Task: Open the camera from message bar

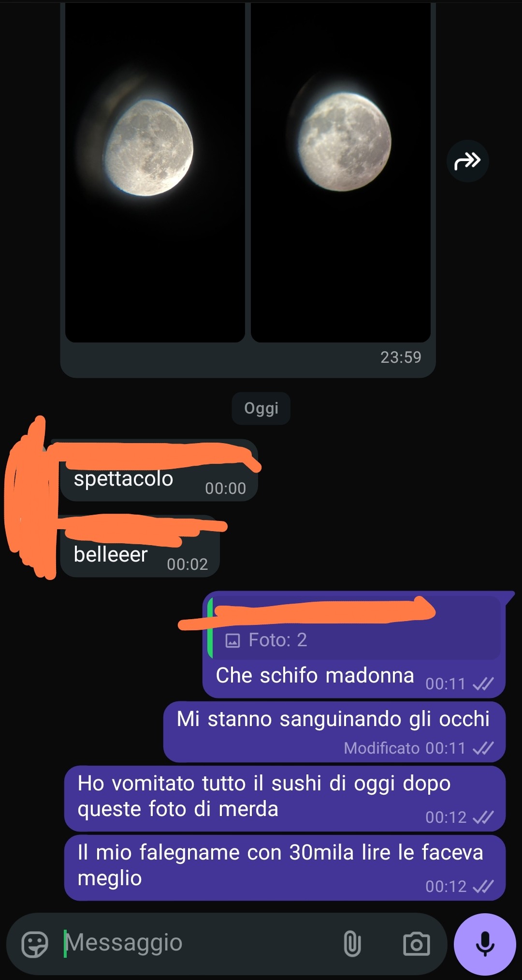Action: tap(416, 944)
